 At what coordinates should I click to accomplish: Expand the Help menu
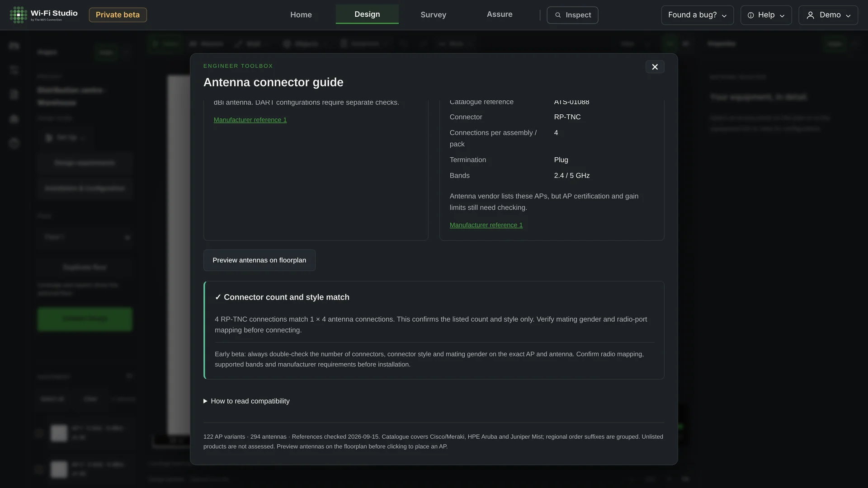click(766, 15)
